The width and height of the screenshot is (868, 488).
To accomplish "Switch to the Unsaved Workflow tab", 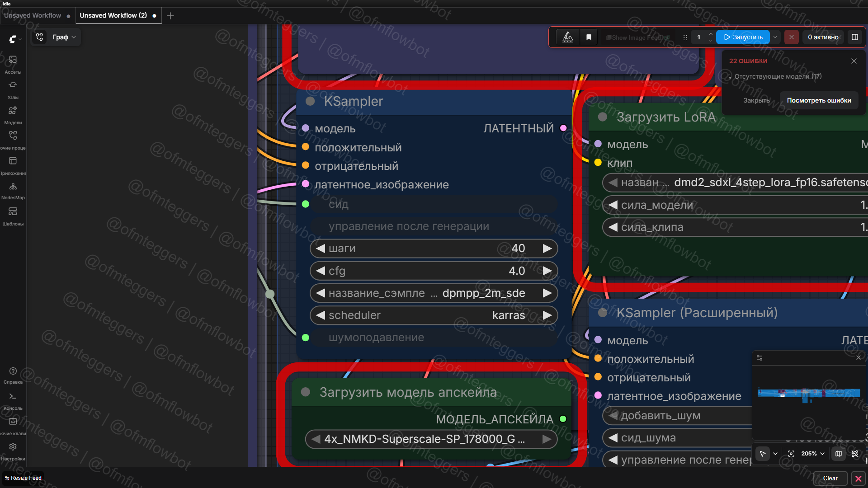I will pyautogui.click(x=33, y=15).
